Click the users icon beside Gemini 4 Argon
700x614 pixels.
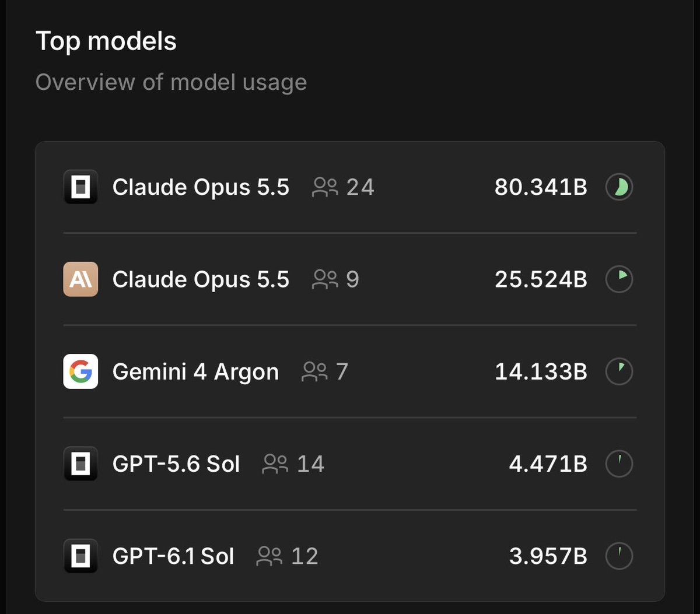click(315, 371)
